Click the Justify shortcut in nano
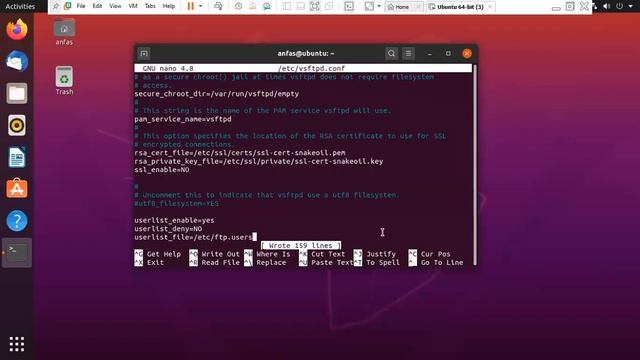The image size is (640, 360). click(375, 254)
